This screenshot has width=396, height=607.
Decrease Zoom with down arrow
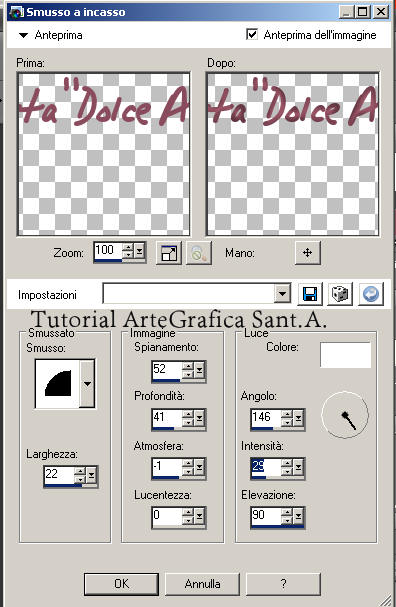point(127,256)
